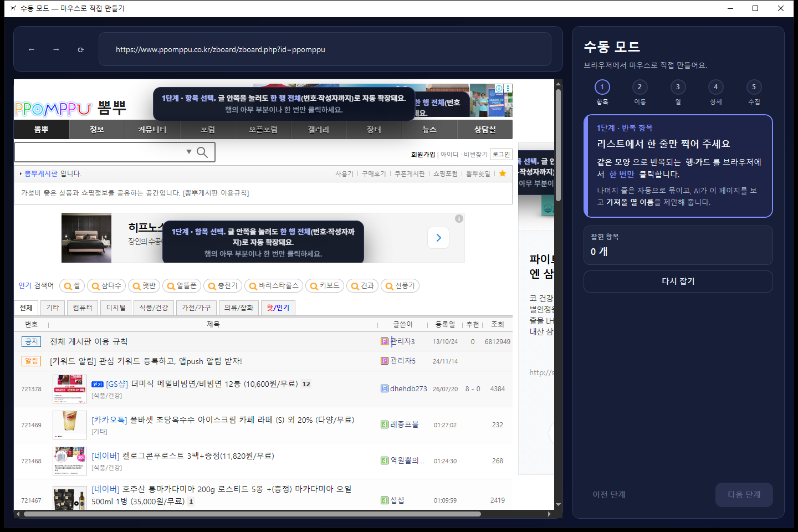Go forward with the forward arrow
Screen dimensions: 798x532
click(56, 49)
